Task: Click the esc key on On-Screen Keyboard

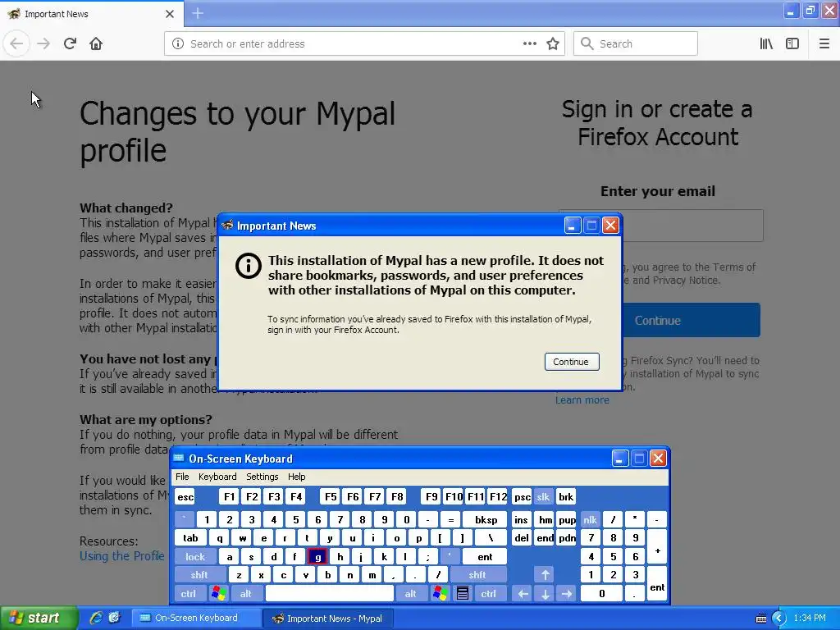Action: (186, 496)
